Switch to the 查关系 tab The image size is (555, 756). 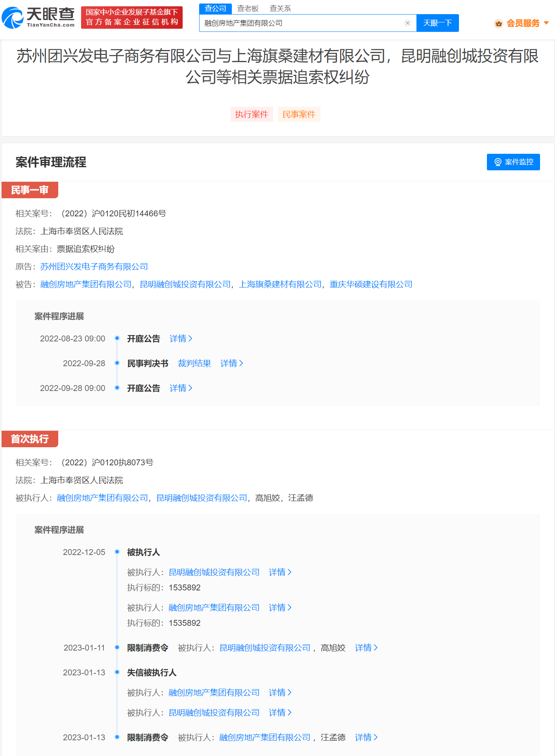pyautogui.click(x=280, y=9)
